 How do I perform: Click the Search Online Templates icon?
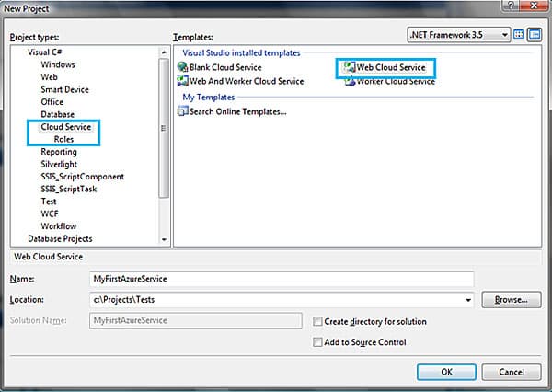pyautogui.click(x=182, y=111)
